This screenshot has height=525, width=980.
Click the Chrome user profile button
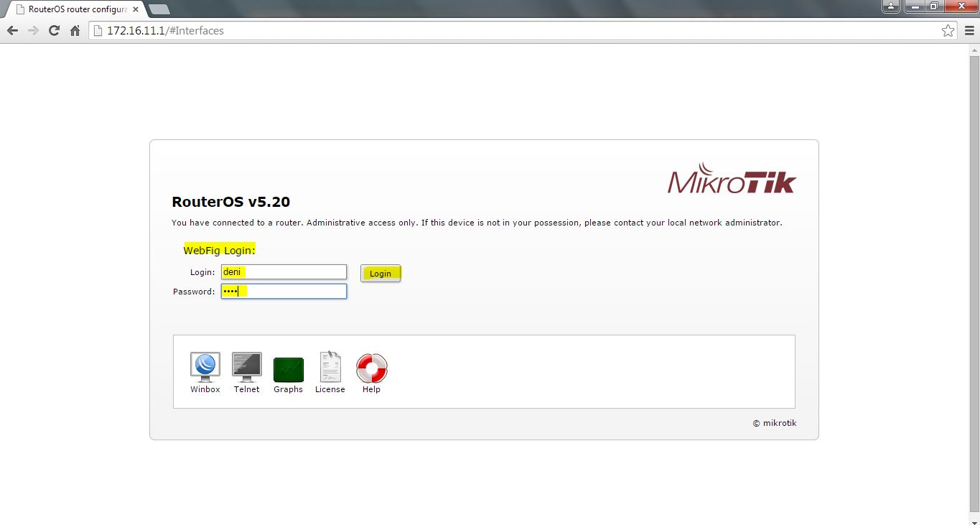[891, 6]
